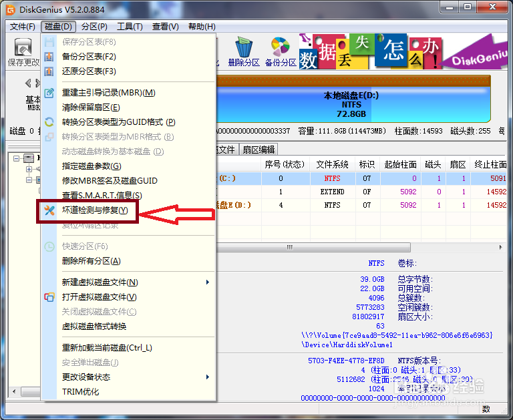Choose 坏道检测与修复(Y)
Image resolution: width=513 pixels, height=420 pixels.
(x=95, y=210)
